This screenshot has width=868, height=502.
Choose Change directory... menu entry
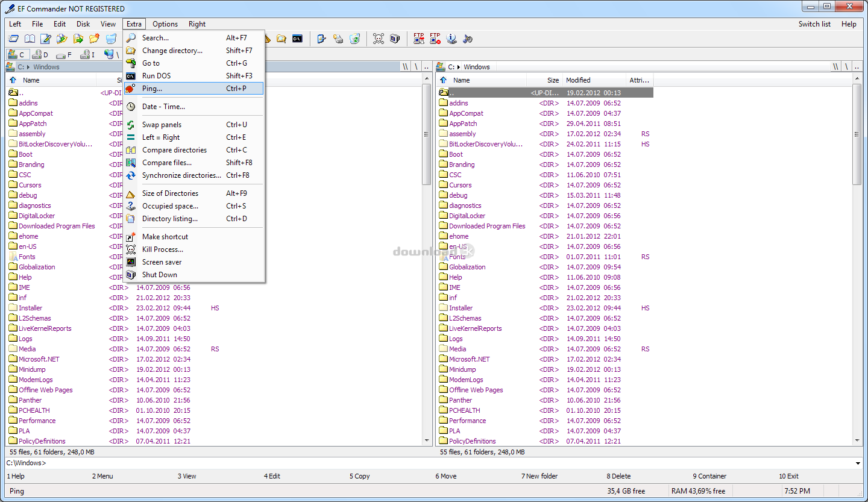click(x=194, y=51)
